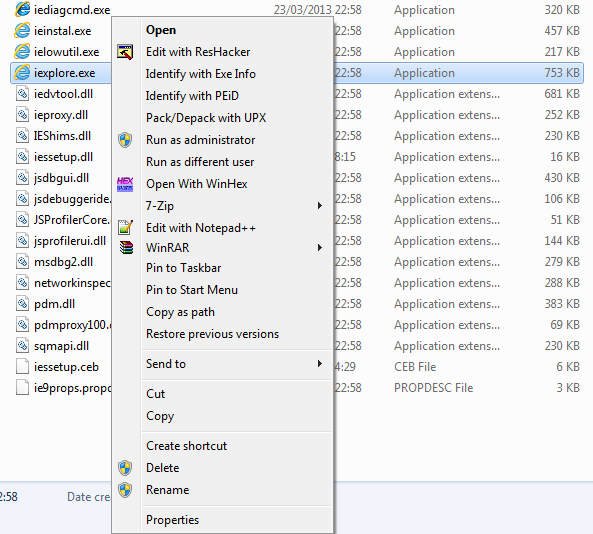Viewport: 593px width, 534px height.
Task: Click the Notepad++ icon in the context menu
Action: [125, 227]
